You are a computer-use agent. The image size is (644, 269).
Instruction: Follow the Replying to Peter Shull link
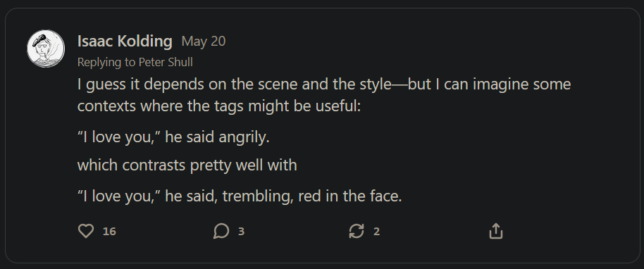135,62
